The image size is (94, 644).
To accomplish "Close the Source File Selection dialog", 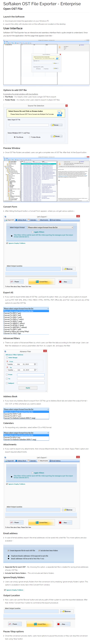I will coord(66,106).
